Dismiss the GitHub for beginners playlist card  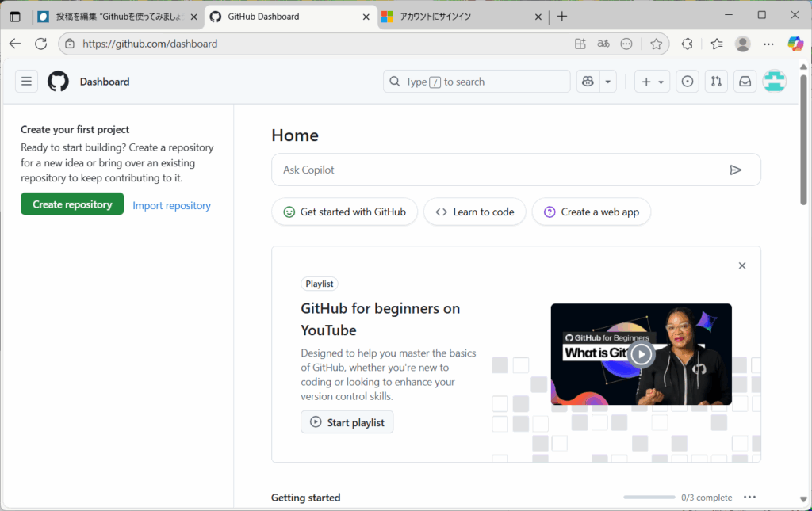pos(741,266)
